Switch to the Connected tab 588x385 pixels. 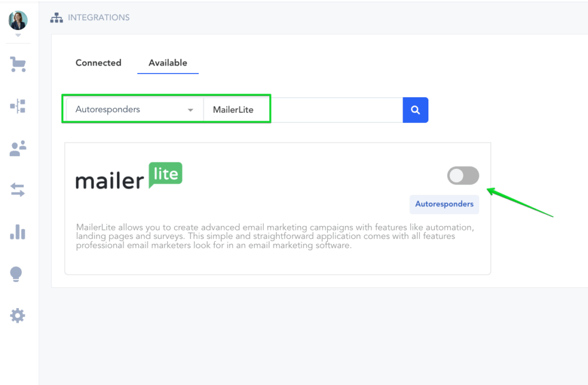click(x=98, y=63)
